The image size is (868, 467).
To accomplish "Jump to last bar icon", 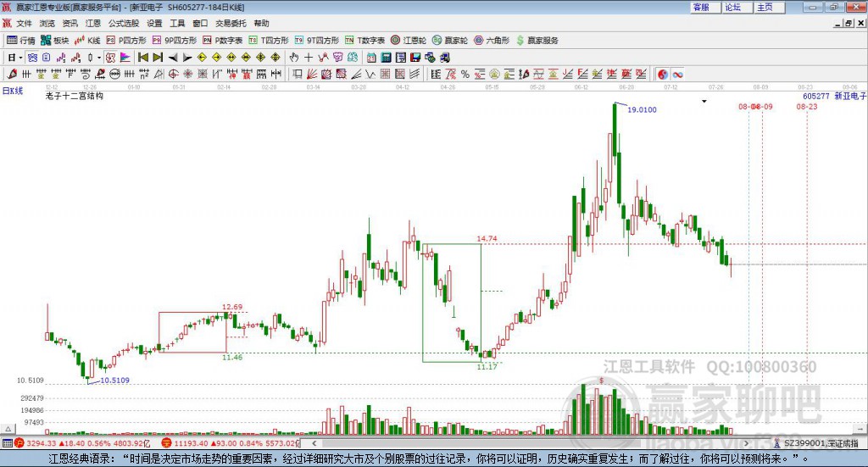I will click(x=158, y=58).
